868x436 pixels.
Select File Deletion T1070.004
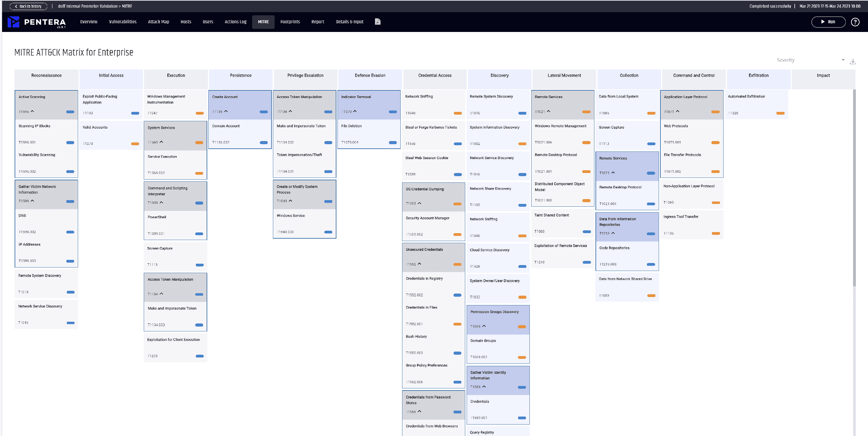pyautogui.click(x=369, y=134)
